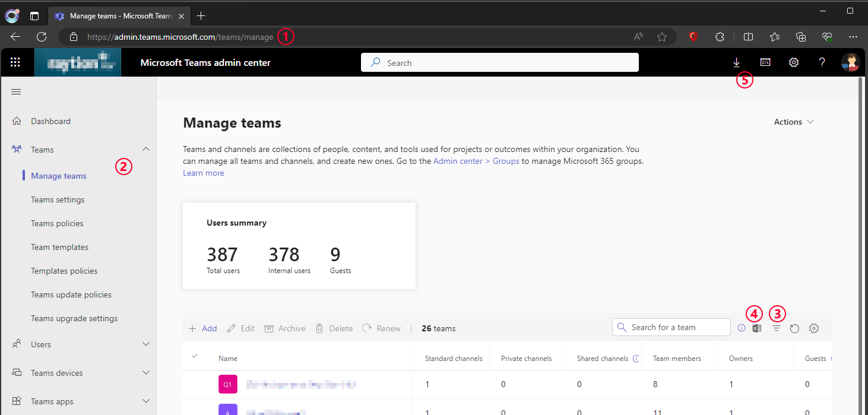Refresh the teams list
This screenshot has width=868, height=415.
coord(794,328)
